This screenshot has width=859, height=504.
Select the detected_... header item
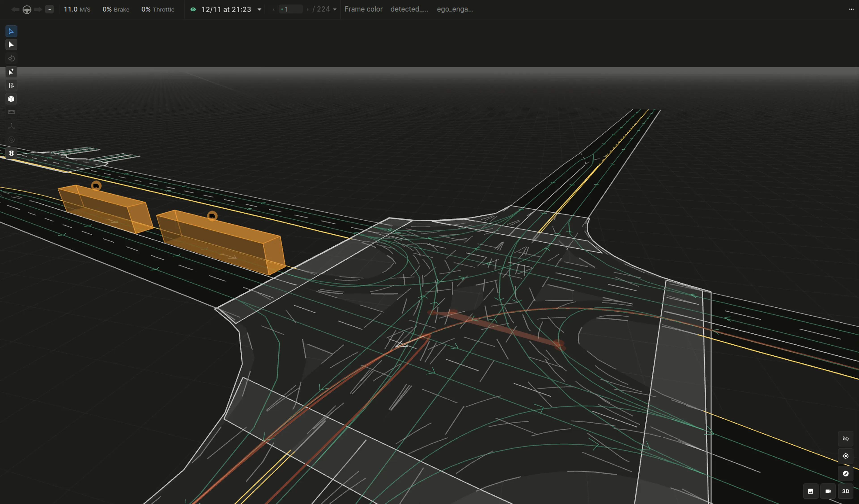pos(409,9)
